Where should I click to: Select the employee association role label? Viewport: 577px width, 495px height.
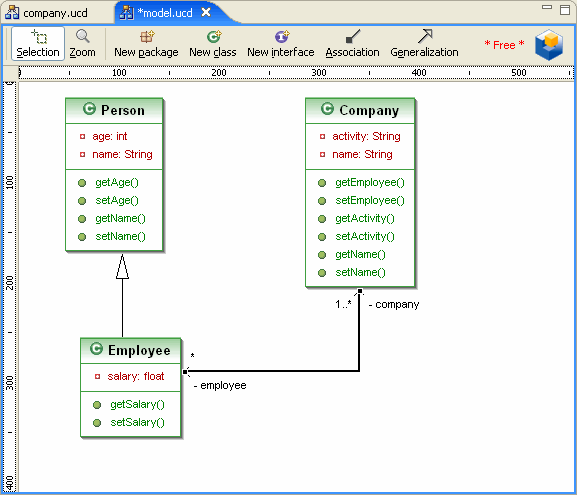(x=220, y=385)
